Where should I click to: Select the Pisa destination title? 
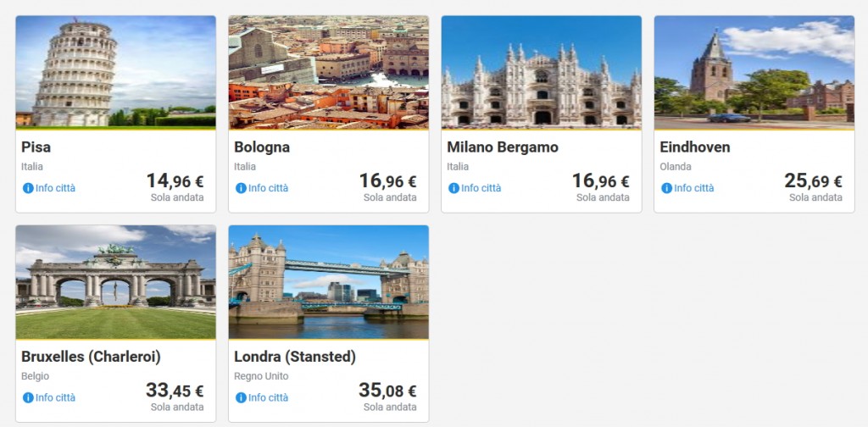click(36, 147)
